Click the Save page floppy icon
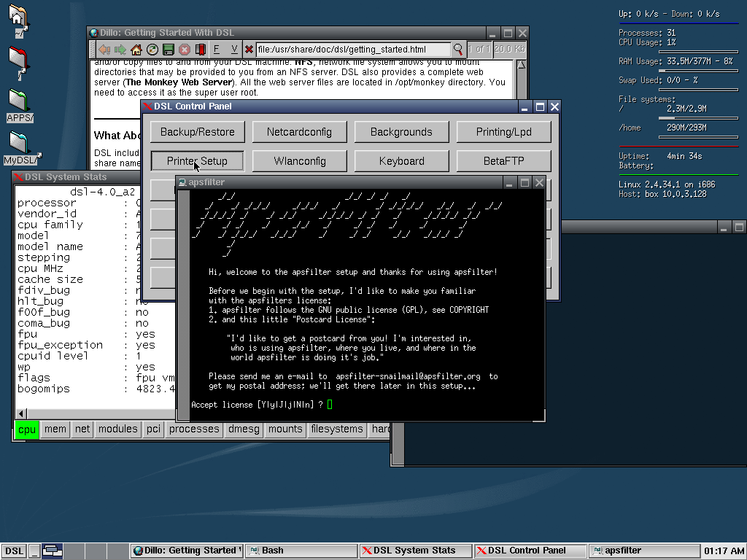747x560 pixels. pyautogui.click(x=168, y=50)
